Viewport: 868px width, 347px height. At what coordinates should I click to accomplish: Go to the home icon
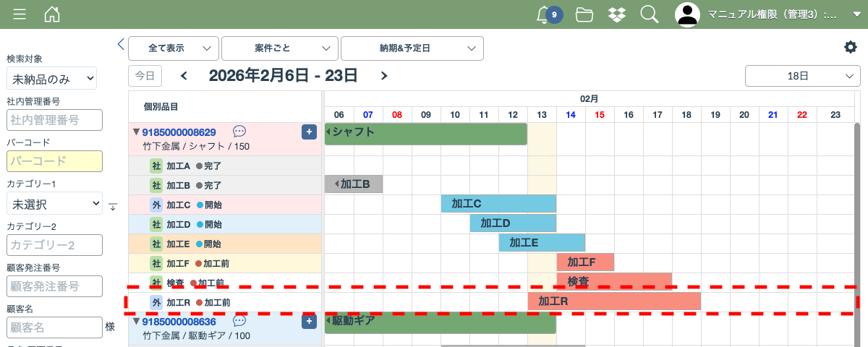coord(52,14)
